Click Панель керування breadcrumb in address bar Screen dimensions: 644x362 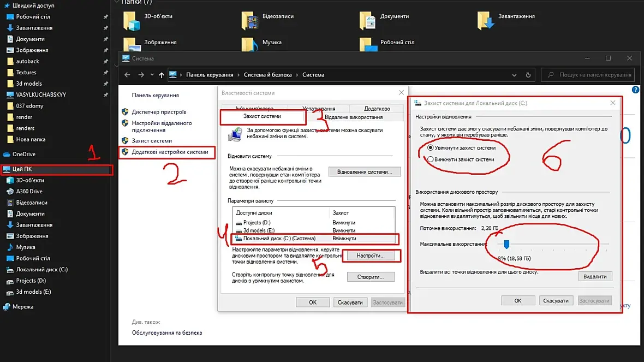[x=210, y=75]
